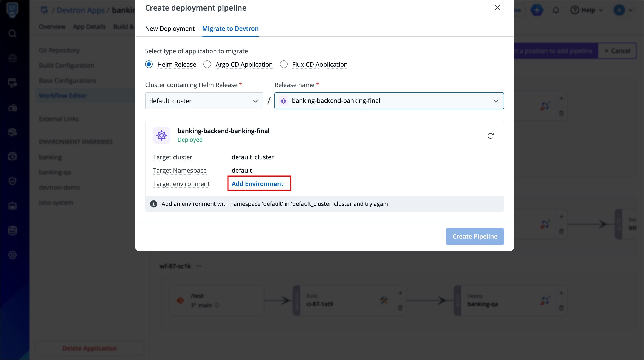Close the Create deployment pipeline dialog

[x=497, y=8]
